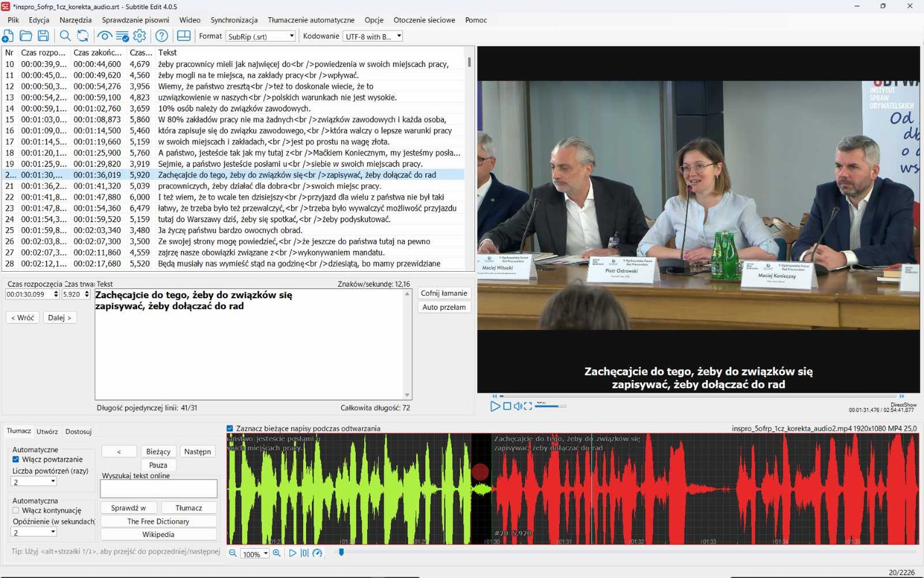Open help via the question mark icon

click(x=162, y=36)
